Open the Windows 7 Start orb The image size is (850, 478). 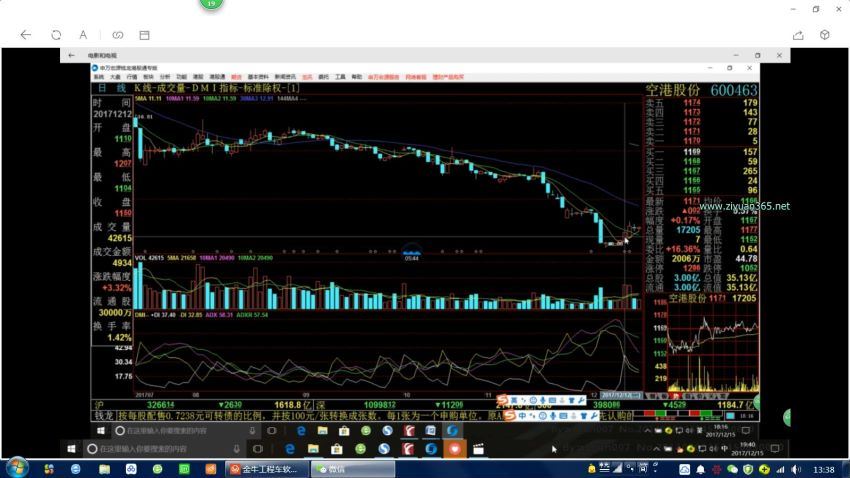click(17, 468)
